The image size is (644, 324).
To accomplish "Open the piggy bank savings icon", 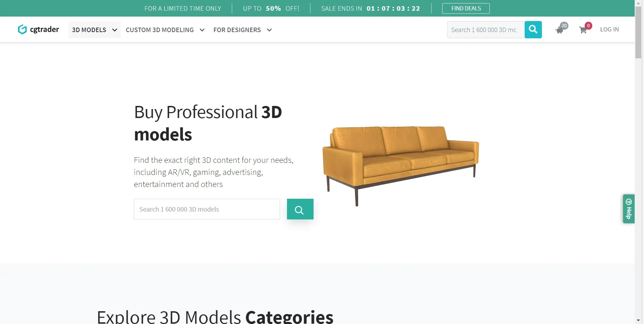I will pyautogui.click(x=560, y=30).
